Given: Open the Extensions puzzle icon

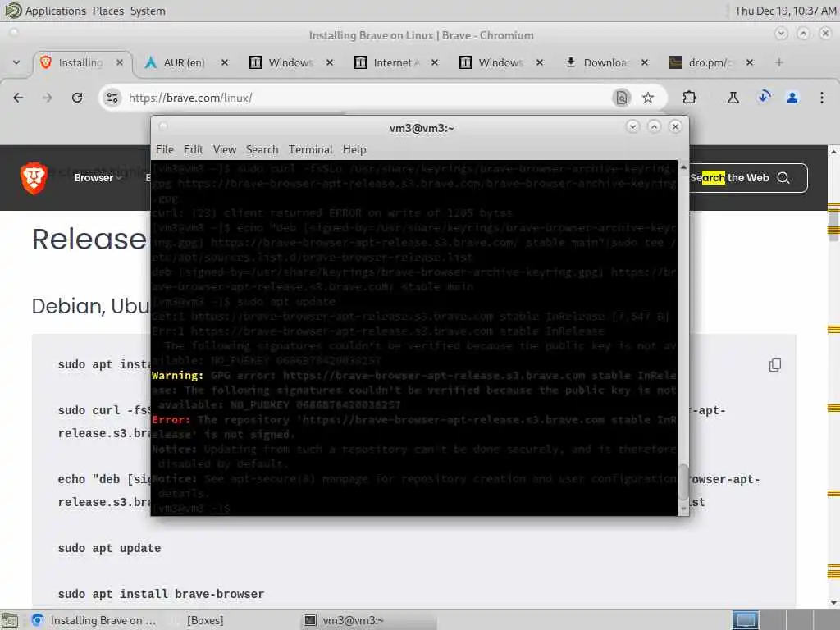Looking at the screenshot, I should click(x=689, y=98).
